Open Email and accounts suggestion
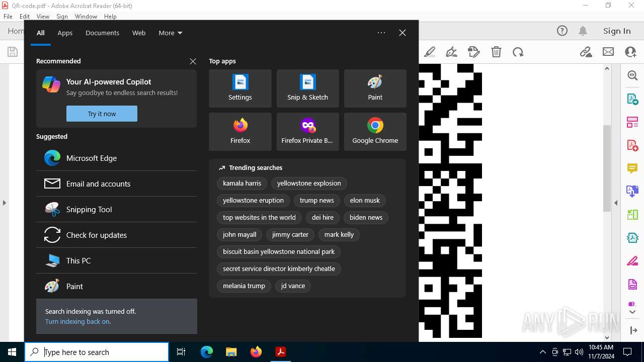The width and height of the screenshot is (644, 362). [x=117, y=184]
